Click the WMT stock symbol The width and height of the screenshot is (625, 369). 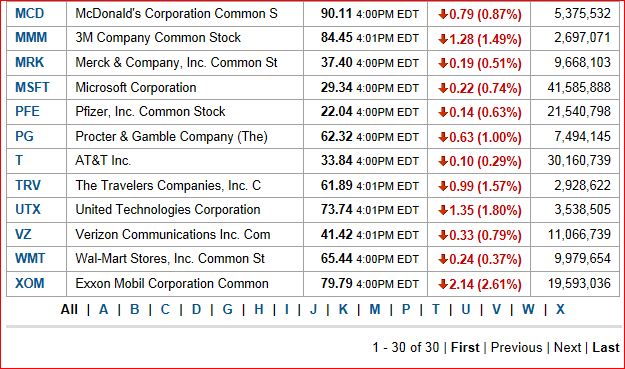coord(30,259)
